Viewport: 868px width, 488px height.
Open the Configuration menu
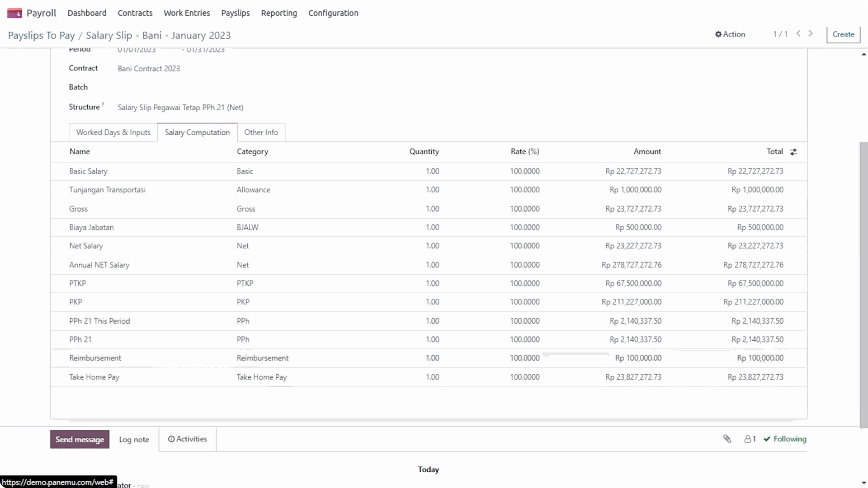333,13
